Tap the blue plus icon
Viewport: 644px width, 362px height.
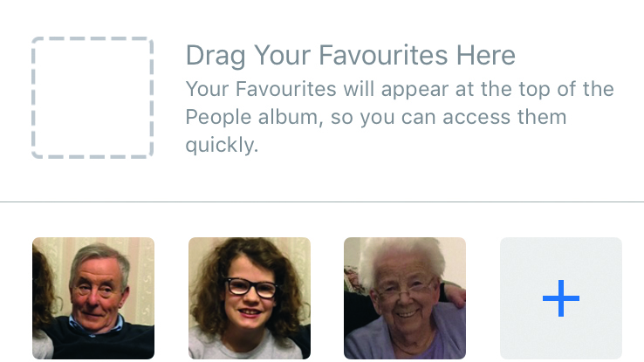pos(560,298)
